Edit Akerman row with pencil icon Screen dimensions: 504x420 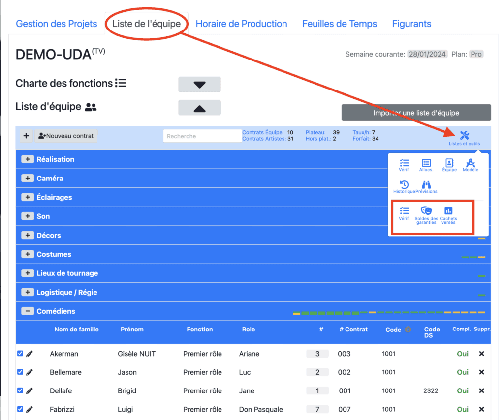pyautogui.click(x=30, y=354)
